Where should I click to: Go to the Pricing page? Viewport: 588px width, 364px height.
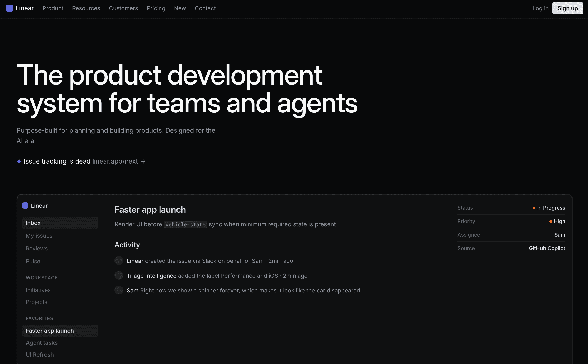[156, 8]
